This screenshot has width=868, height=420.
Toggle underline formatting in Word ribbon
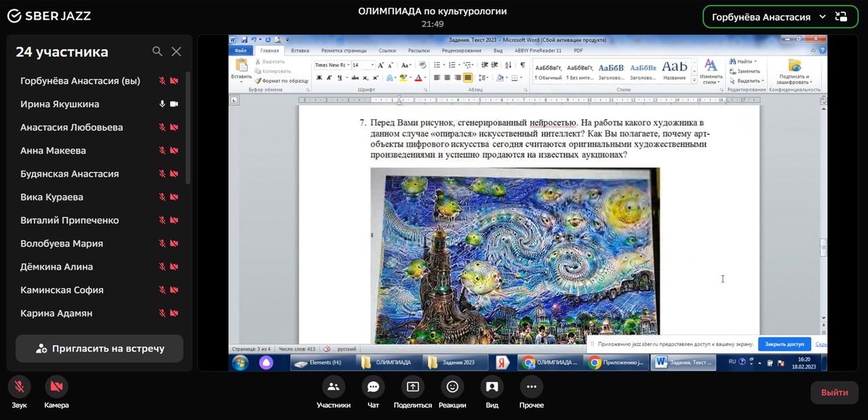338,78
